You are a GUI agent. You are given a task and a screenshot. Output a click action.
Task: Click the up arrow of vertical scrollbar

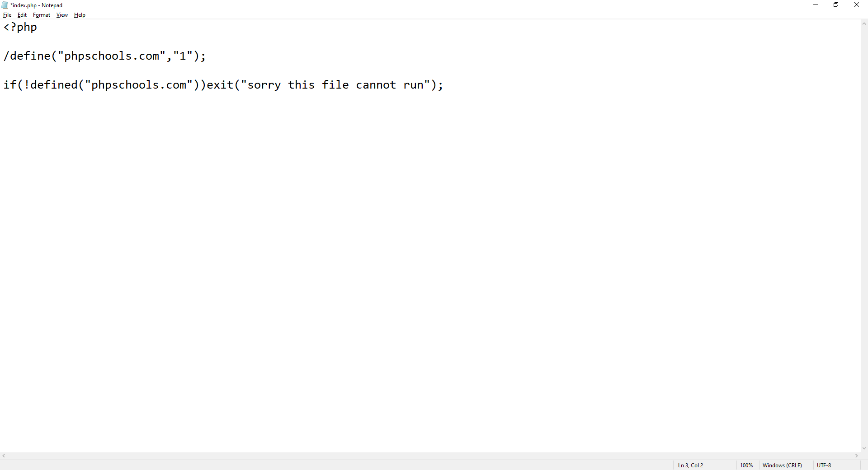pyautogui.click(x=864, y=23)
